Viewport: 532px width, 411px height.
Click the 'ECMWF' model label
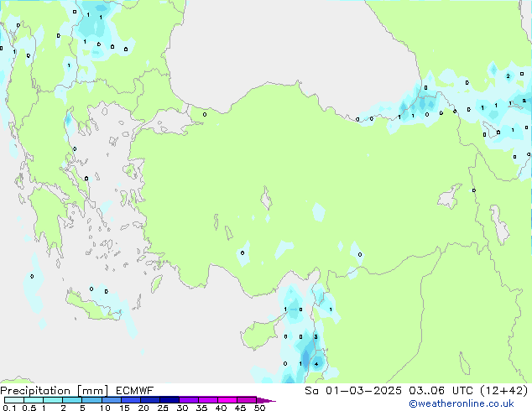point(134,391)
